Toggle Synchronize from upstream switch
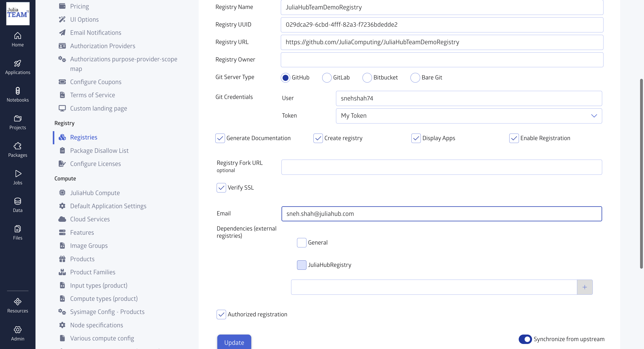The height and width of the screenshot is (349, 644). point(525,339)
